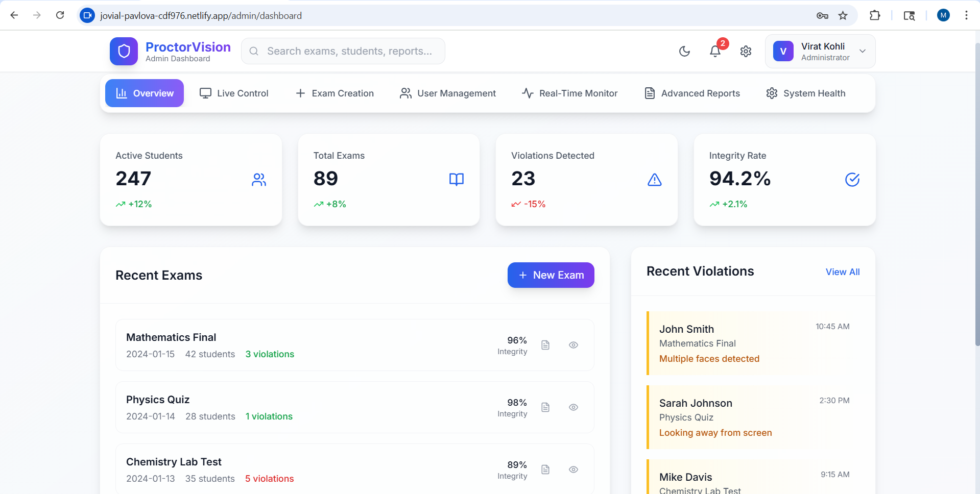Click the Total Exams book icon
This screenshot has height=494, width=980.
coord(457,180)
